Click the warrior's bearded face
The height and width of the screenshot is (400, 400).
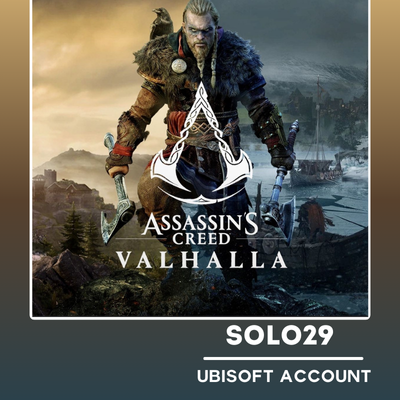point(200,35)
